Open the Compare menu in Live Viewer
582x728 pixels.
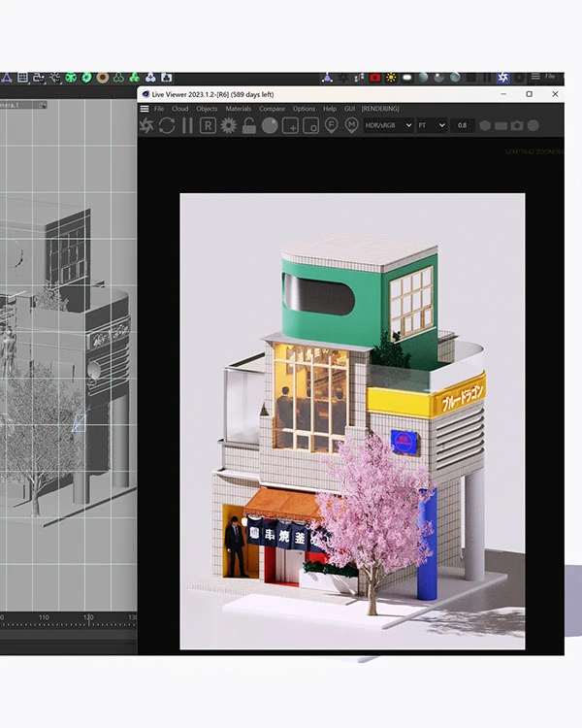point(272,109)
